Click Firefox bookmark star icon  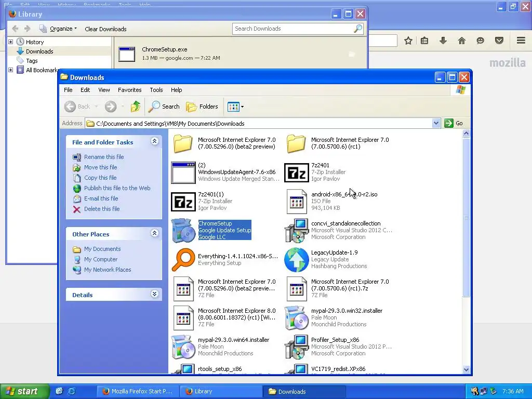click(408, 41)
